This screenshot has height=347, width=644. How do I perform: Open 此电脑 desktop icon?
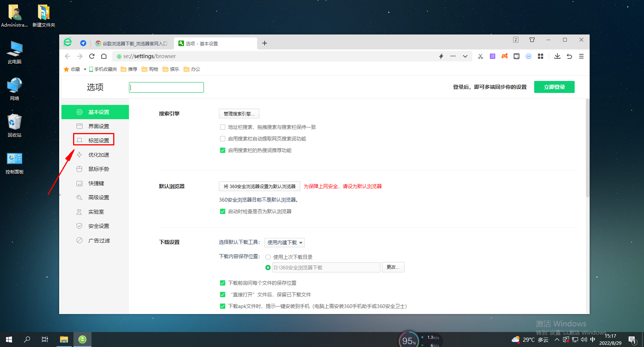click(15, 52)
